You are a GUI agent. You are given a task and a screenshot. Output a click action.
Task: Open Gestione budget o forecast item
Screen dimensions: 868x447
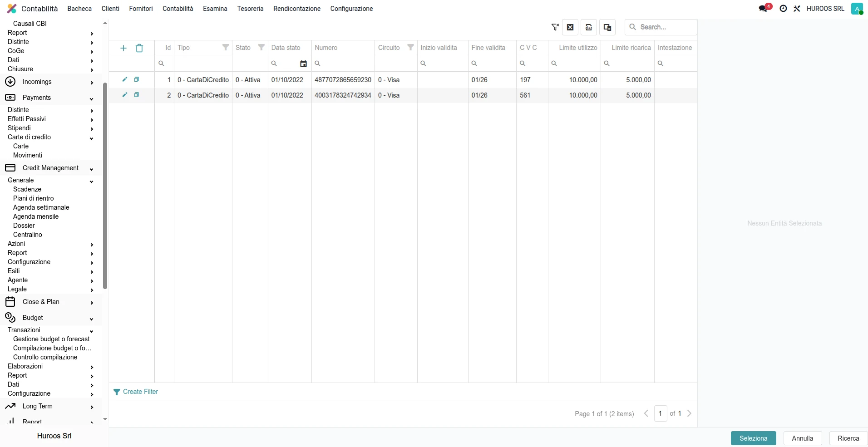coord(51,339)
